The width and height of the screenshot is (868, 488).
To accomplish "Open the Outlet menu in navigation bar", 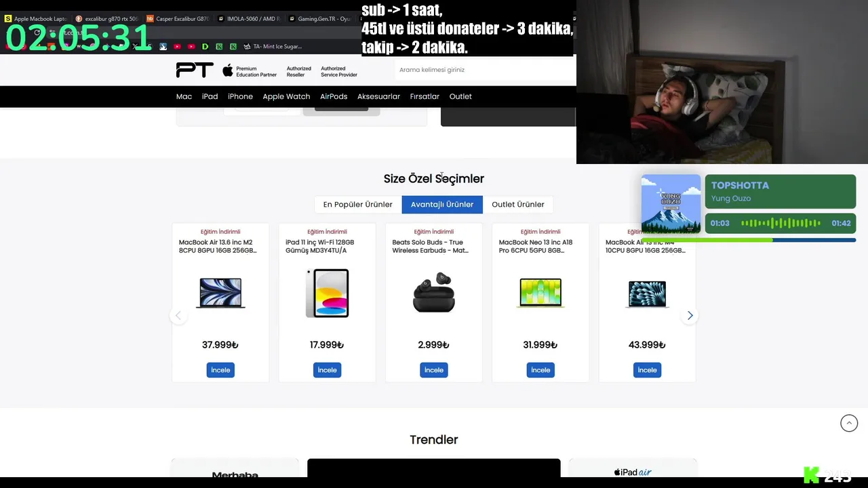I will 460,96.
